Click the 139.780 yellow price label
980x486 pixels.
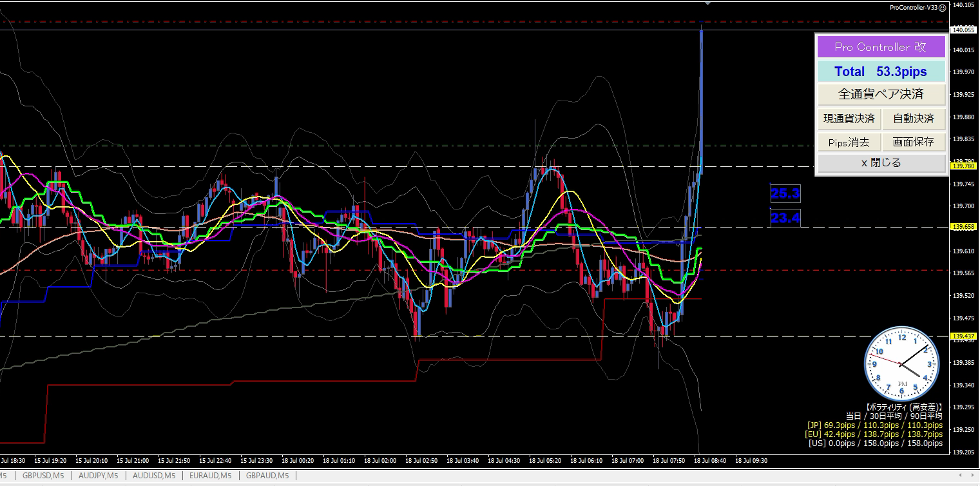tap(963, 166)
